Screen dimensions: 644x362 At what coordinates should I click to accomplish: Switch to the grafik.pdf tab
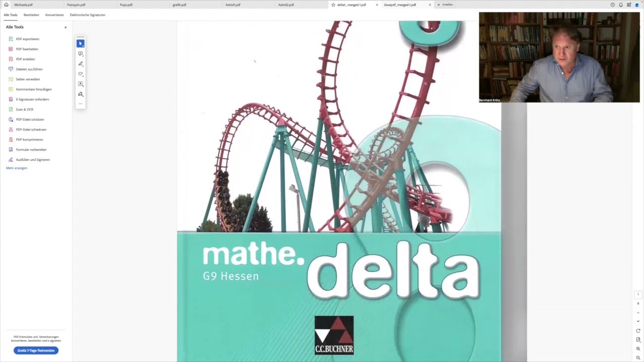click(180, 5)
